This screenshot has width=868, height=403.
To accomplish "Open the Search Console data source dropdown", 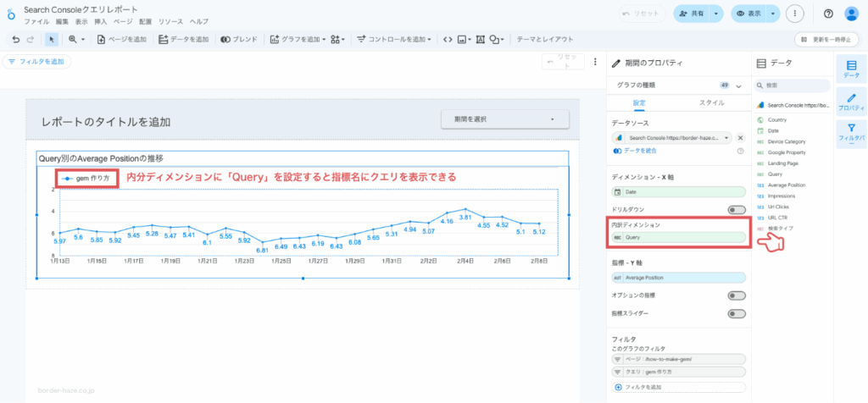I will 672,138.
